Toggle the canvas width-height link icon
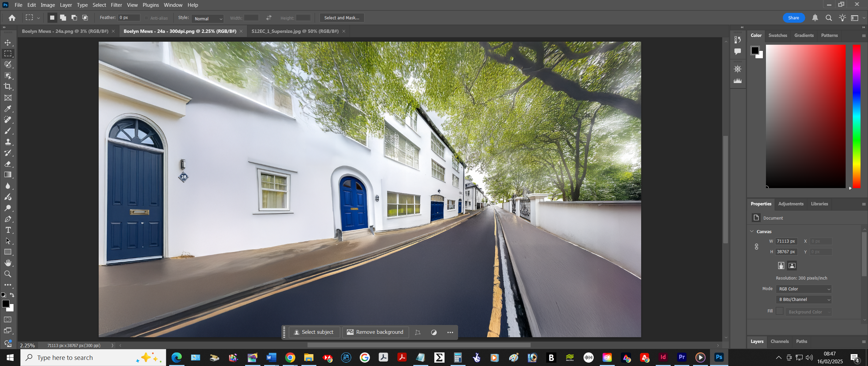The height and width of the screenshot is (366, 868). pyautogui.click(x=756, y=246)
